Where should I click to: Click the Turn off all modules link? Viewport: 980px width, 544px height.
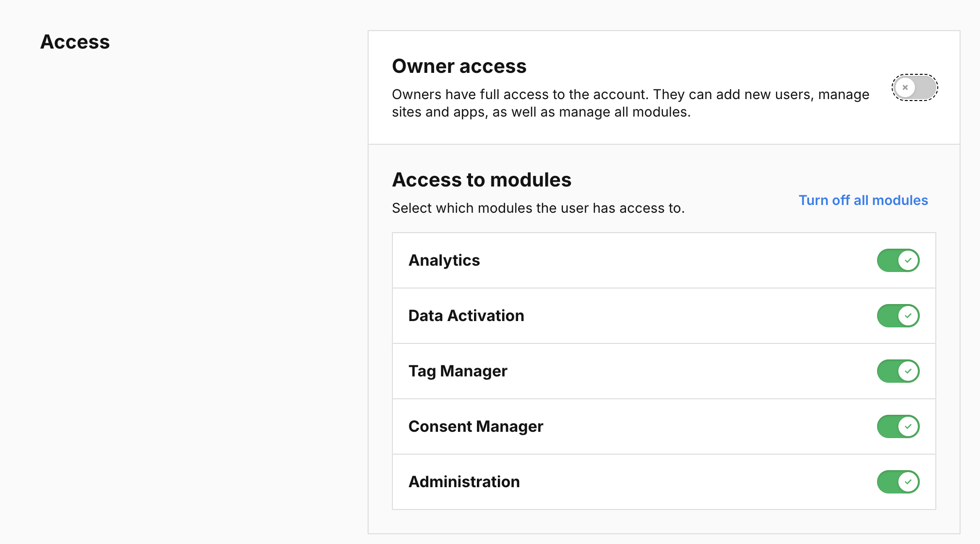tap(863, 200)
